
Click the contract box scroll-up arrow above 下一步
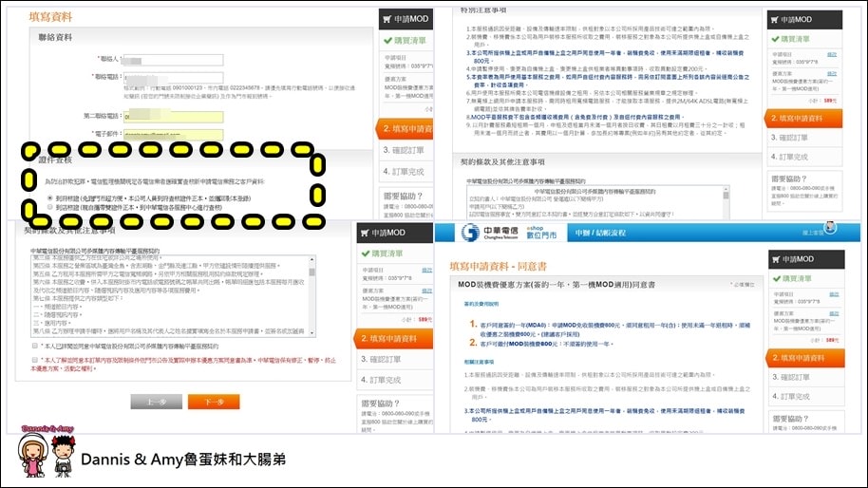[312, 259]
